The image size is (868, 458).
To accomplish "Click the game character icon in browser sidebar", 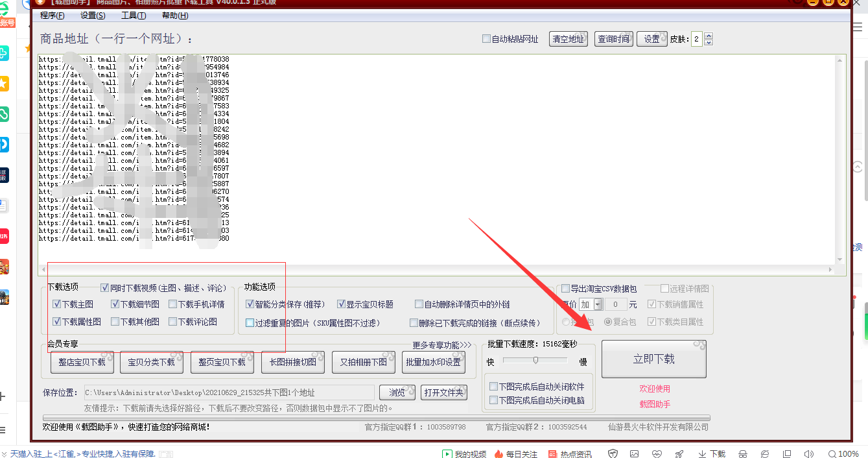I will (x=4, y=267).
